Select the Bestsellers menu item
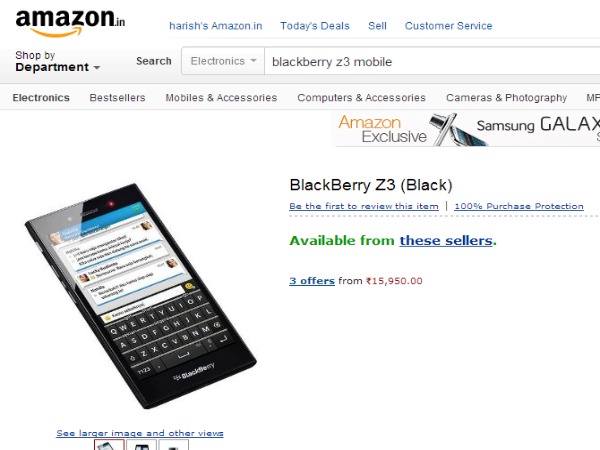600x450 pixels. 117,98
